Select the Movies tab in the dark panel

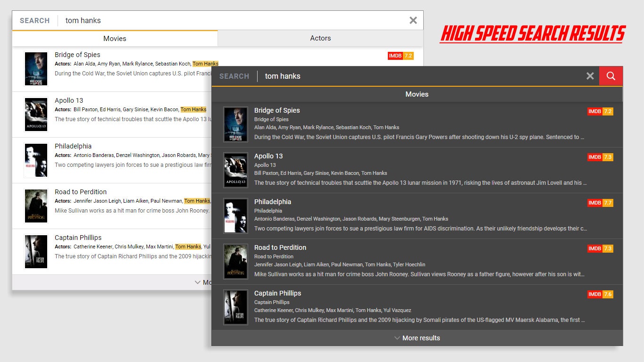click(x=417, y=94)
